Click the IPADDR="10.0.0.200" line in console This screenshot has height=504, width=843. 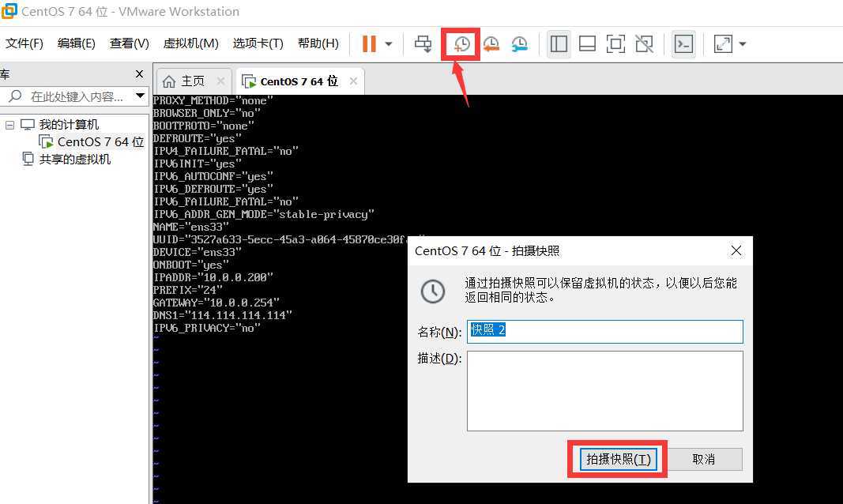tap(213, 277)
